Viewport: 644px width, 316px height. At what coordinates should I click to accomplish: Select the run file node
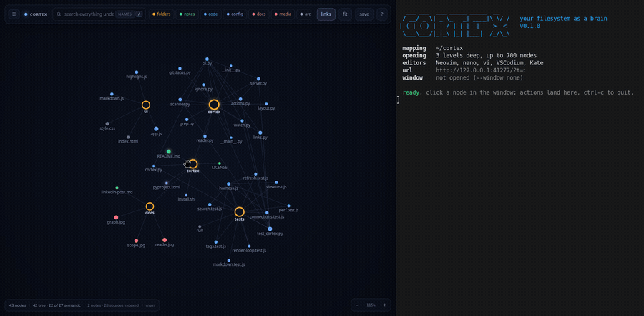pyautogui.click(x=200, y=226)
